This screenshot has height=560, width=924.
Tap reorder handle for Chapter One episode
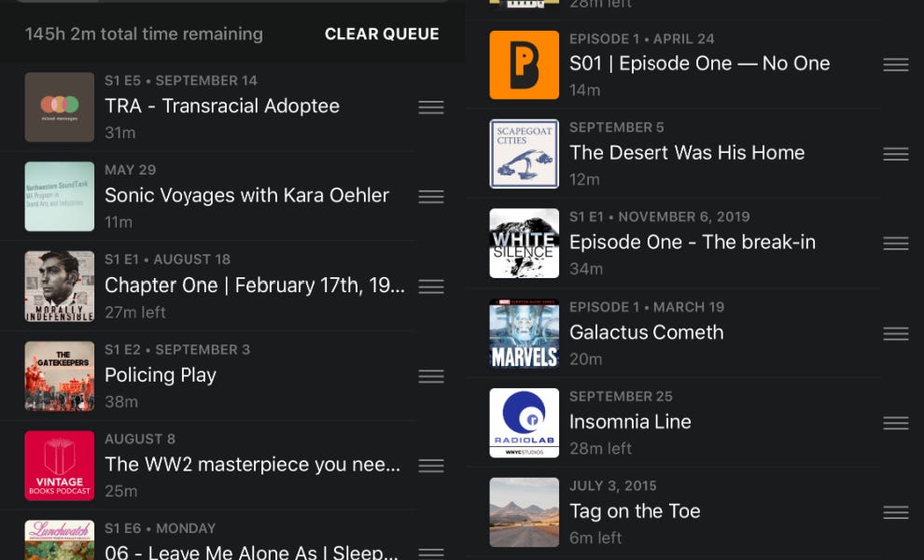point(431,287)
